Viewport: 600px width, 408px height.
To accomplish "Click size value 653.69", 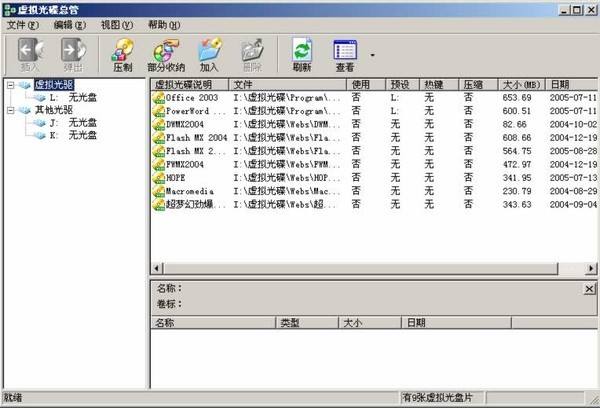I will pos(517,98).
